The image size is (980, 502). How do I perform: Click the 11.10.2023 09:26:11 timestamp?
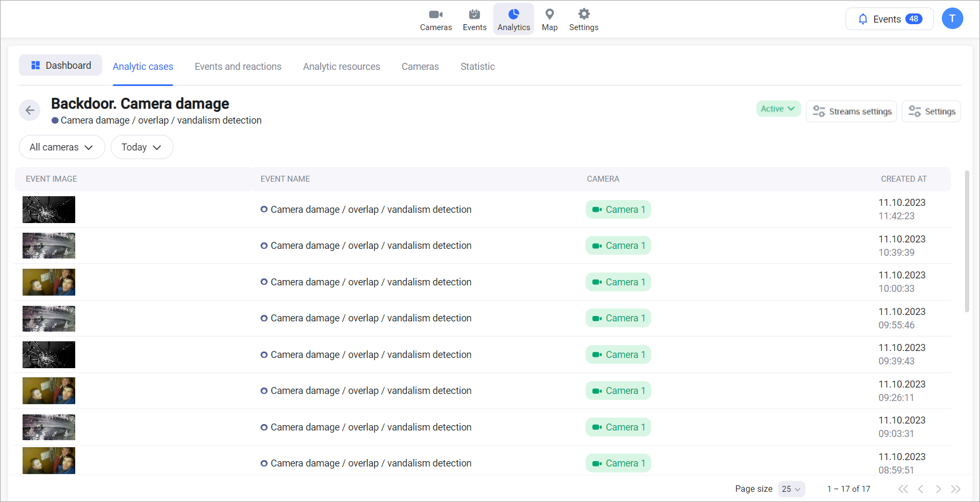tap(902, 391)
